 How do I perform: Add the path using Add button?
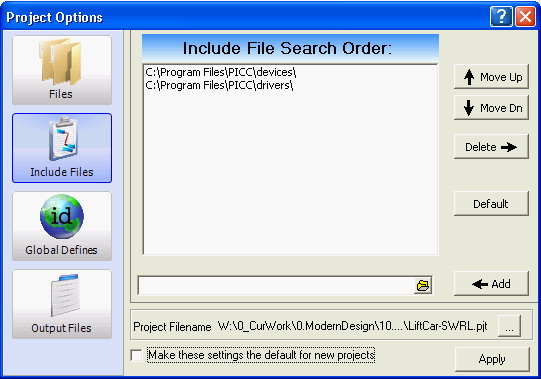(491, 284)
